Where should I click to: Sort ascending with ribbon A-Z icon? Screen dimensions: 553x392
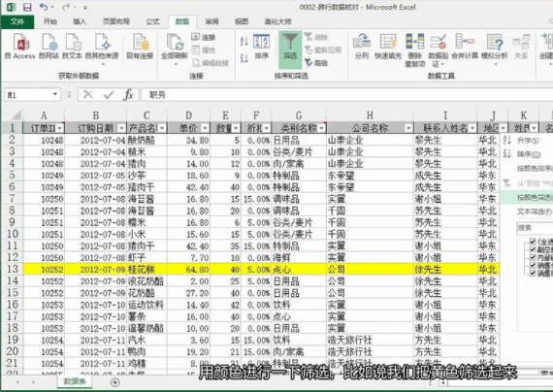244,42
